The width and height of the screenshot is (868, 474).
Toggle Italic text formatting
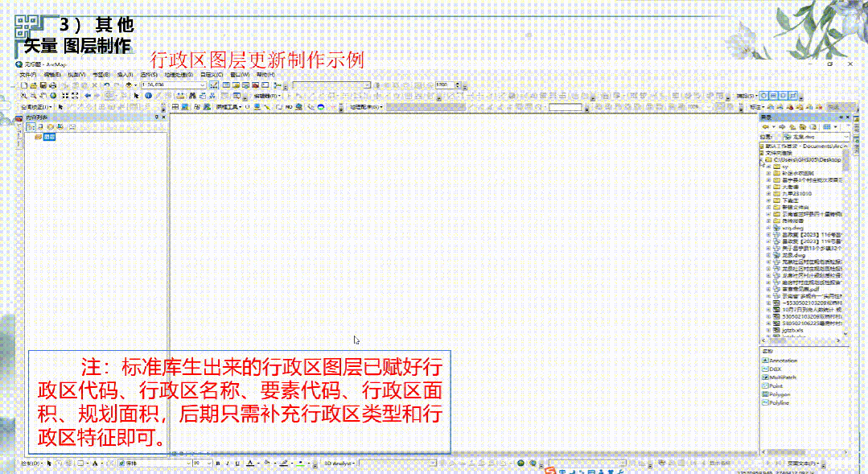click(x=228, y=464)
